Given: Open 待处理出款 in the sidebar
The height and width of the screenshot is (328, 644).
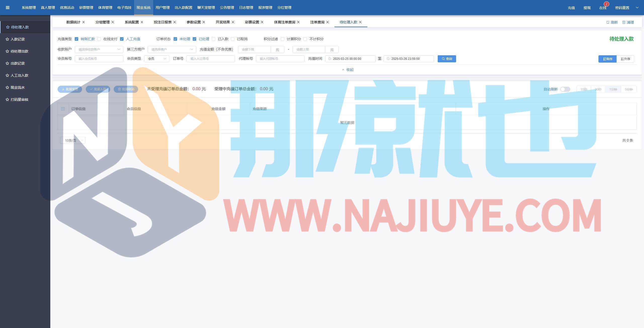Looking at the screenshot, I should [x=19, y=51].
